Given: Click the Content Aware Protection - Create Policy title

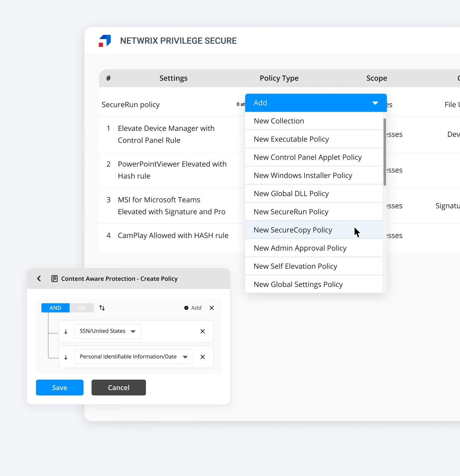Looking at the screenshot, I should pyautogui.click(x=119, y=279).
